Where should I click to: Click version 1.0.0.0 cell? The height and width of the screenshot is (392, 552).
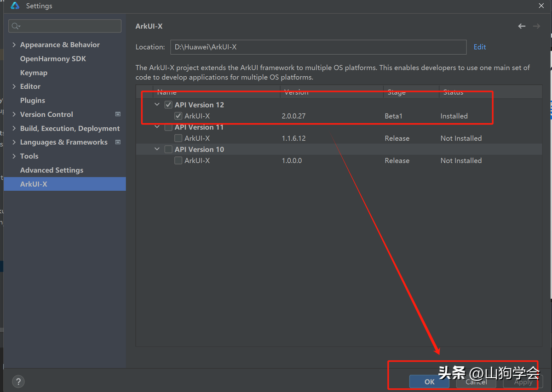coord(292,160)
